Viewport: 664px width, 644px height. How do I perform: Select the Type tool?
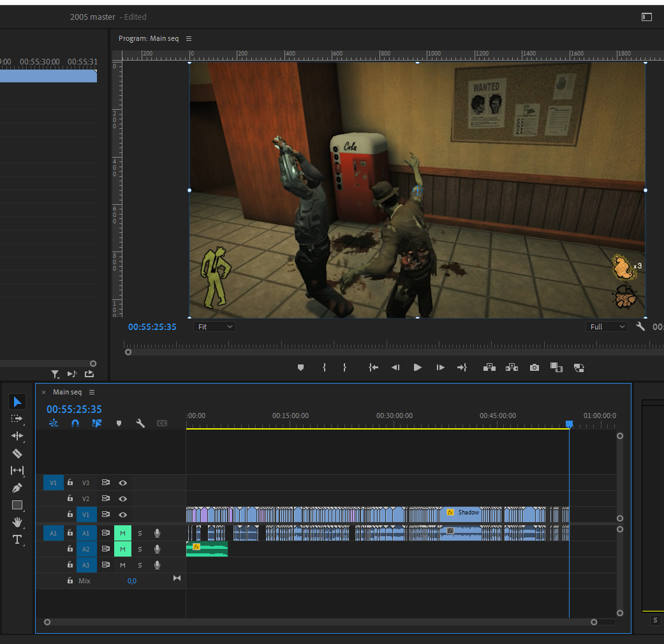click(17, 539)
